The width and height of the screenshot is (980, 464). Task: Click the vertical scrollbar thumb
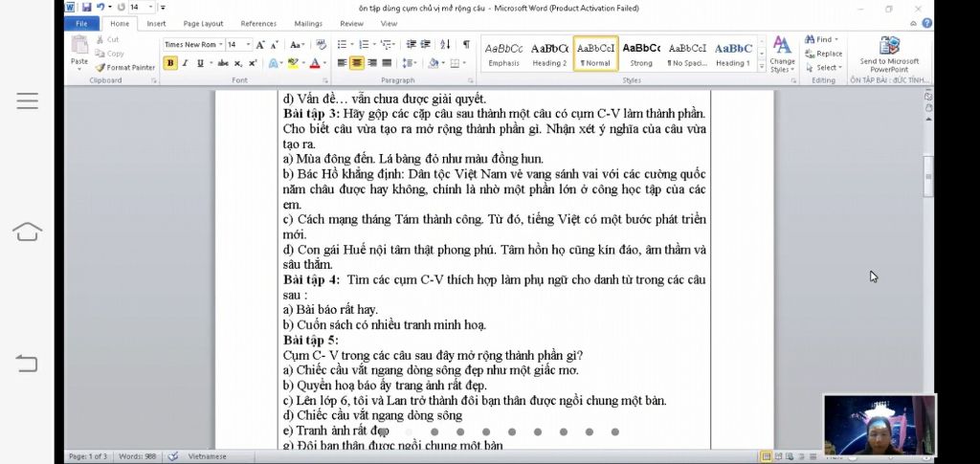(x=928, y=176)
